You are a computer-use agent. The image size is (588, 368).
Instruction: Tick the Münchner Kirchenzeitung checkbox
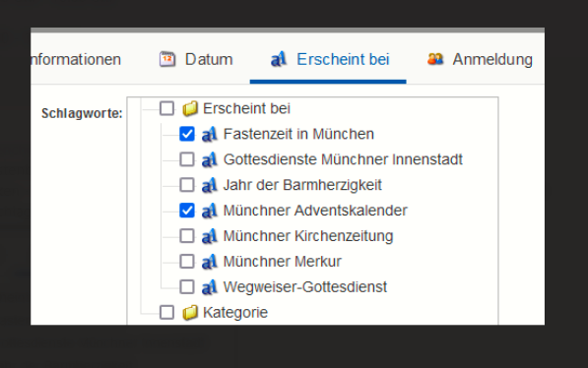(187, 236)
